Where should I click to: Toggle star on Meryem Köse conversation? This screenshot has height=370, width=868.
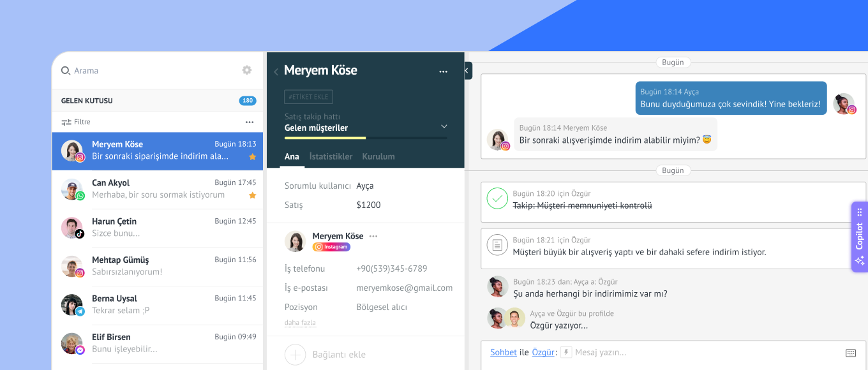point(252,157)
